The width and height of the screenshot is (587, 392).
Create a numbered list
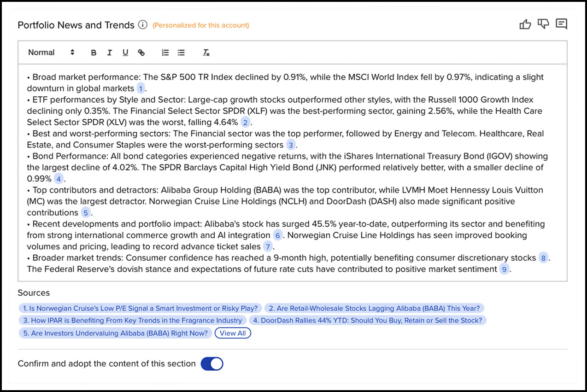(165, 53)
